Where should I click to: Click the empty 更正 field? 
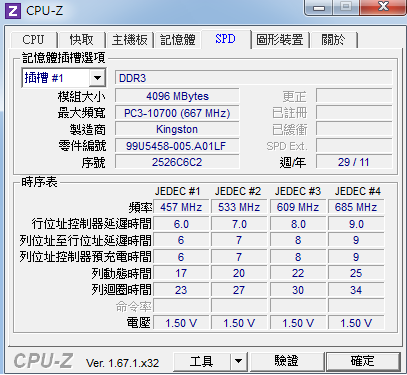tap(354, 96)
